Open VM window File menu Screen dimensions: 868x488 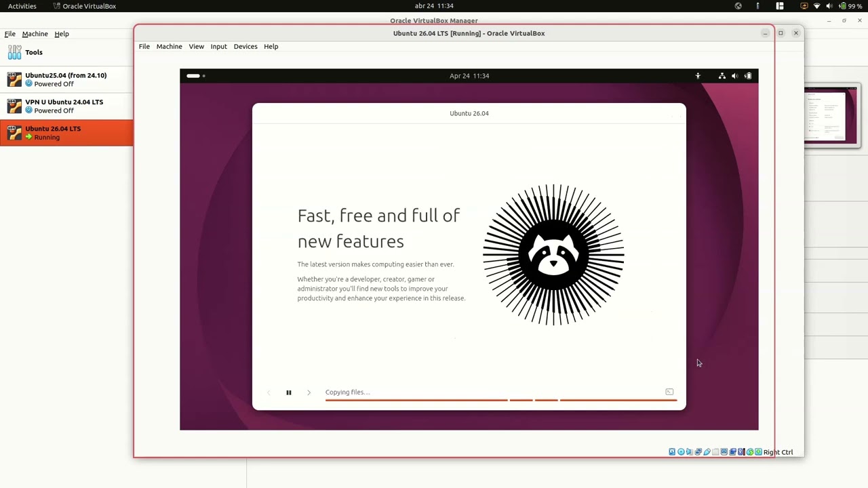[144, 46]
